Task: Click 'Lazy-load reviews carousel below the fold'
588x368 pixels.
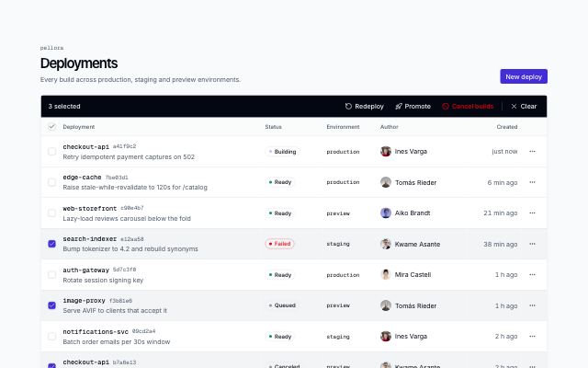Action: pyautogui.click(x=127, y=219)
